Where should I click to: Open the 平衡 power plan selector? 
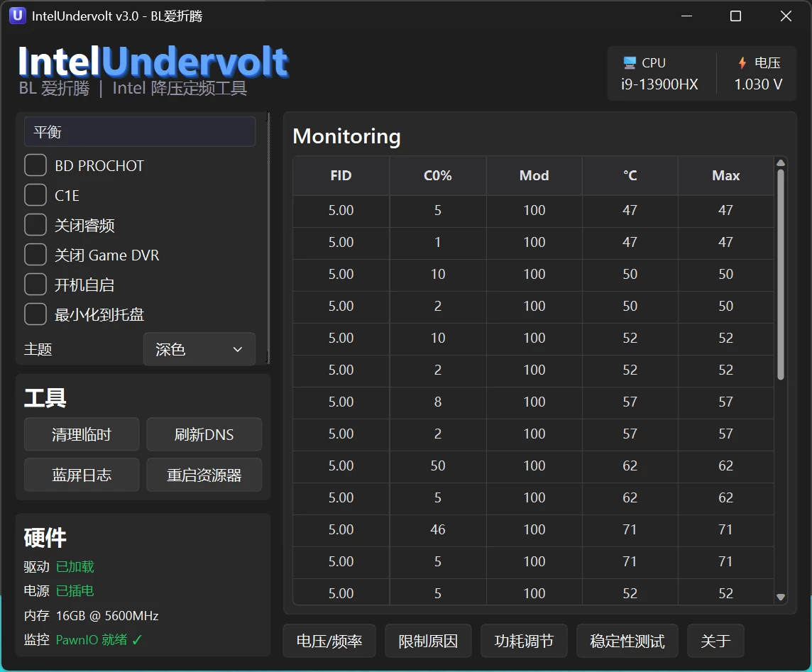click(x=140, y=132)
